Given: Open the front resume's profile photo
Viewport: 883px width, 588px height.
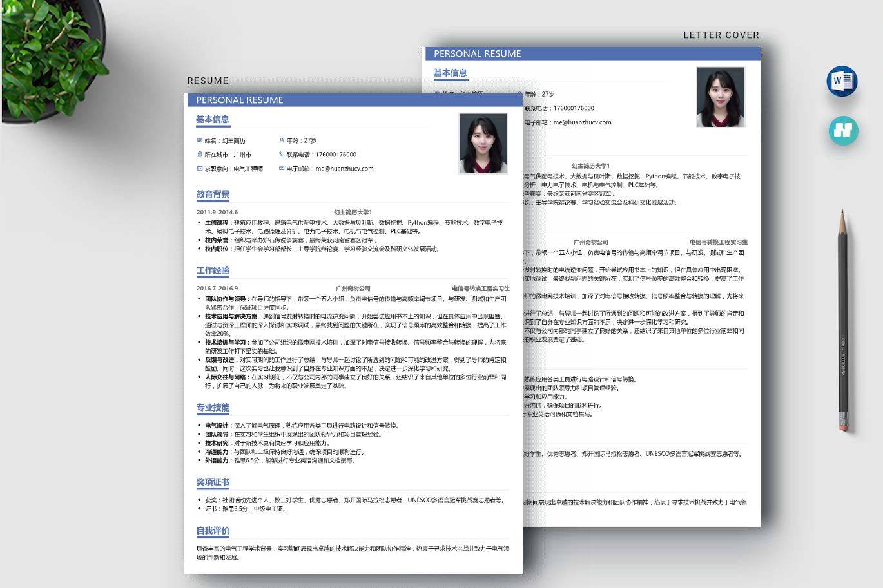Looking at the screenshot, I should point(483,144).
